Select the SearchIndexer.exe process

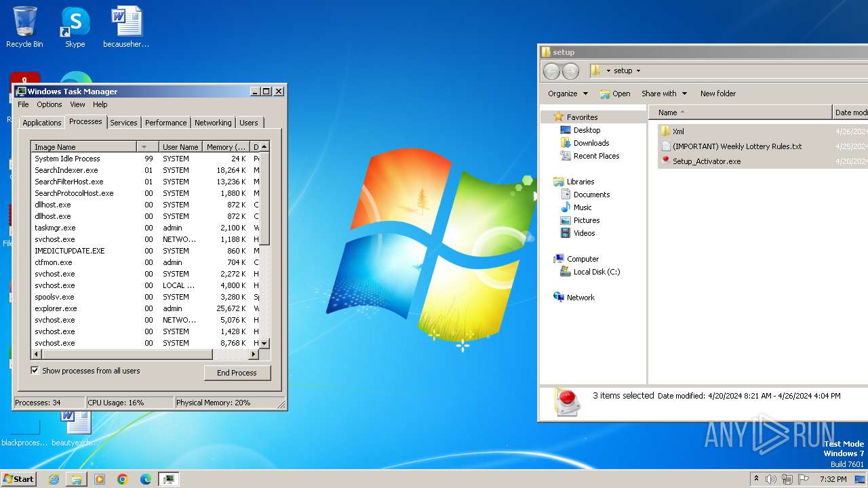[145, 170]
